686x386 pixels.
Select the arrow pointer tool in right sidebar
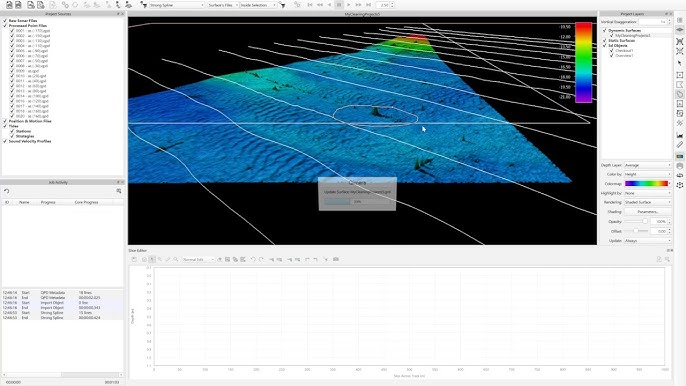[x=679, y=63]
